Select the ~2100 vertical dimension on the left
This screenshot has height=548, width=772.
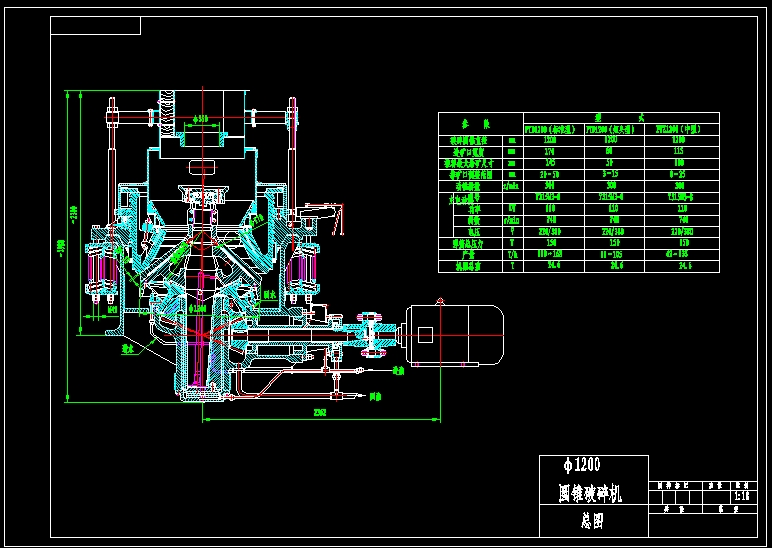pyautogui.click(x=73, y=213)
